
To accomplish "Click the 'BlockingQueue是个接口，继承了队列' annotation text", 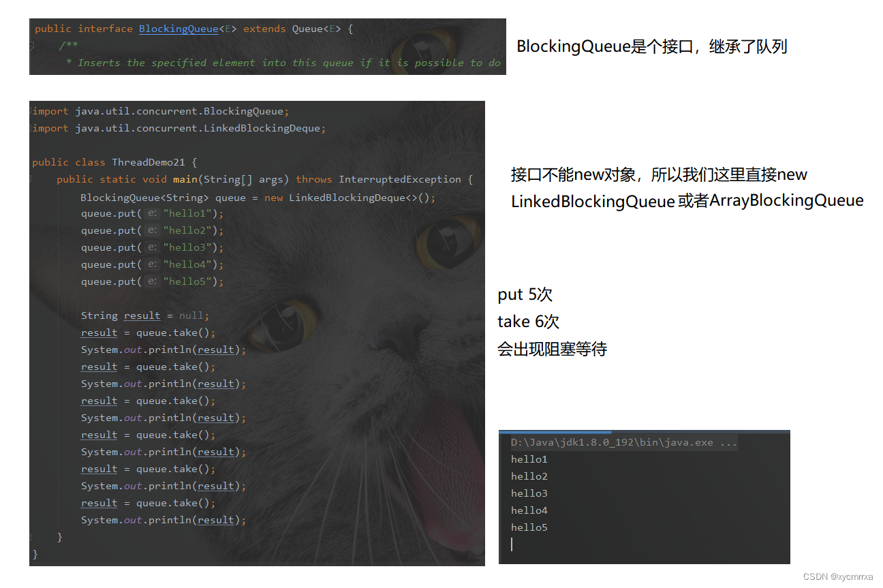I will point(652,46).
